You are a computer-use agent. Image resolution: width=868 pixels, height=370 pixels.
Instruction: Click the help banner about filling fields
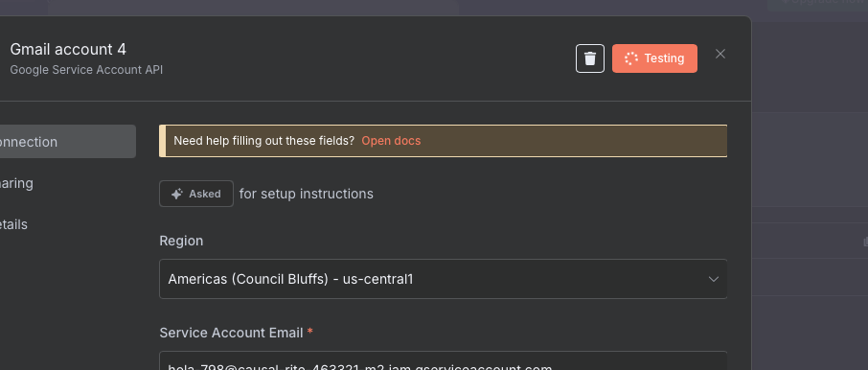tap(443, 141)
